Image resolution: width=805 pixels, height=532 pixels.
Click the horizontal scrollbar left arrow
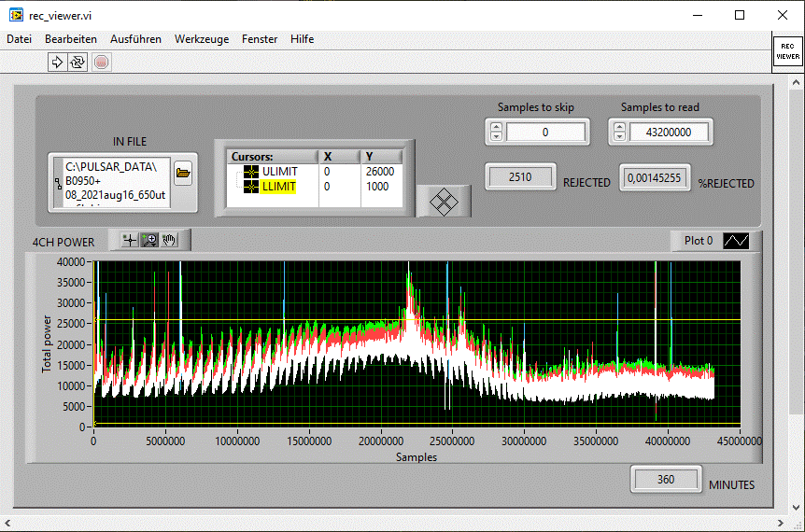[x=7, y=524]
